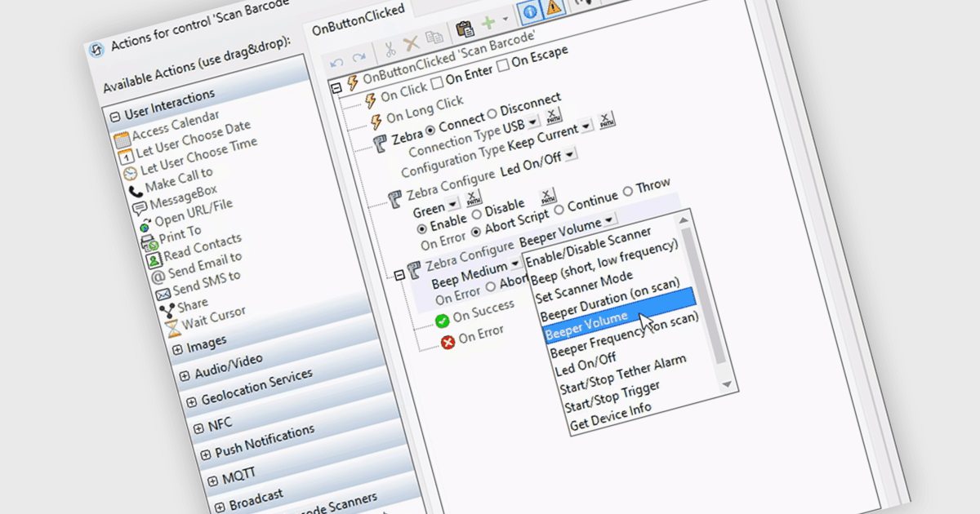Click the Access Calendar icon
The image size is (980, 514).
[x=121, y=140]
